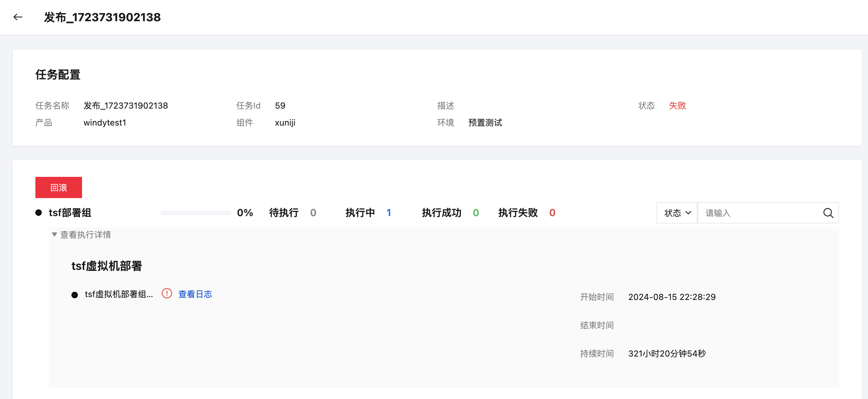Click the red 失败 status text
Image resolution: width=868 pixels, height=399 pixels.
click(x=677, y=105)
